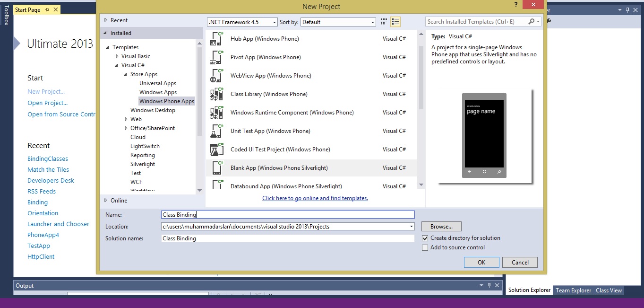Select the Hub App template icon

(x=217, y=39)
